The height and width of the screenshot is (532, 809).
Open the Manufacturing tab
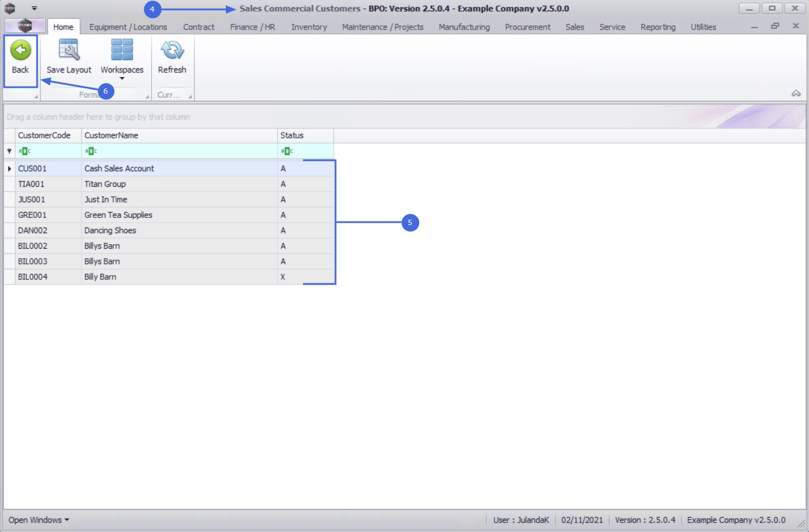tap(464, 27)
